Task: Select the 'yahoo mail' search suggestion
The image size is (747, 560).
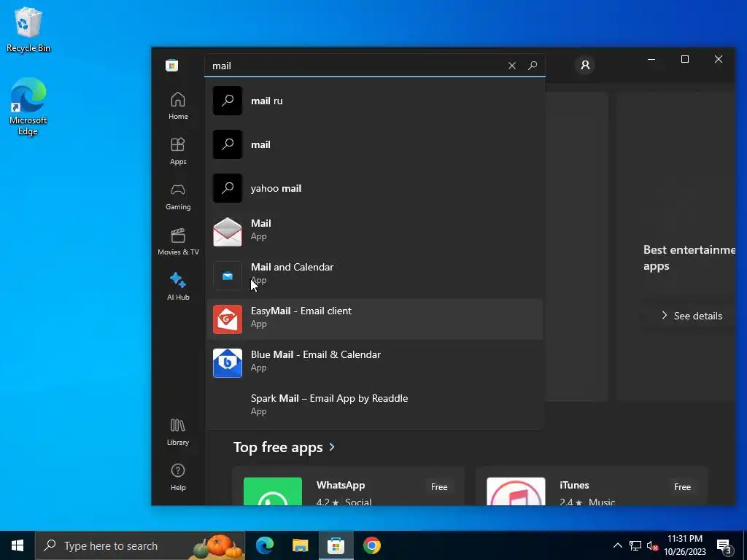Action: 375,189
